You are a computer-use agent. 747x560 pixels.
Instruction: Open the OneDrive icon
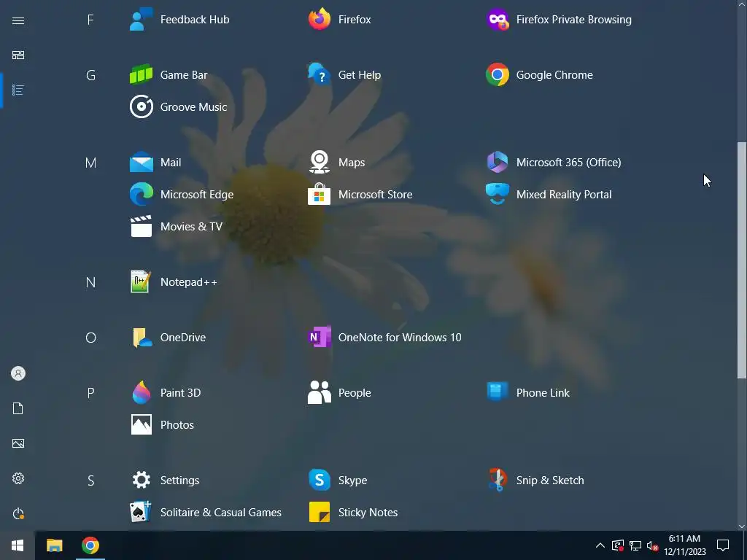(x=141, y=337)
